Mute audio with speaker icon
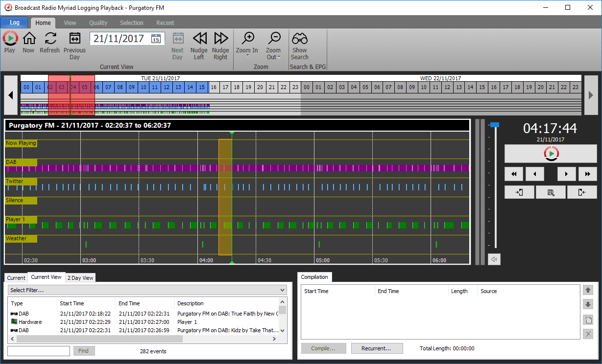The width and height of the screenshot is (602, 364). (x=495, y=259)
